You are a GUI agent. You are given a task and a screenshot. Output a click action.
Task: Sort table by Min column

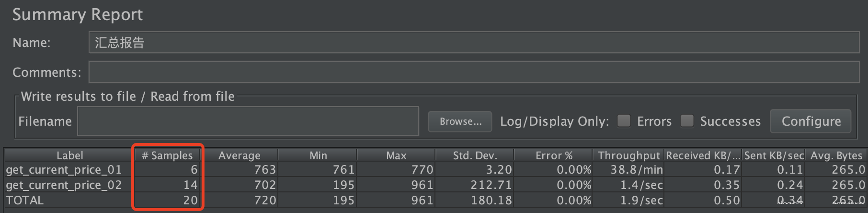318,155
